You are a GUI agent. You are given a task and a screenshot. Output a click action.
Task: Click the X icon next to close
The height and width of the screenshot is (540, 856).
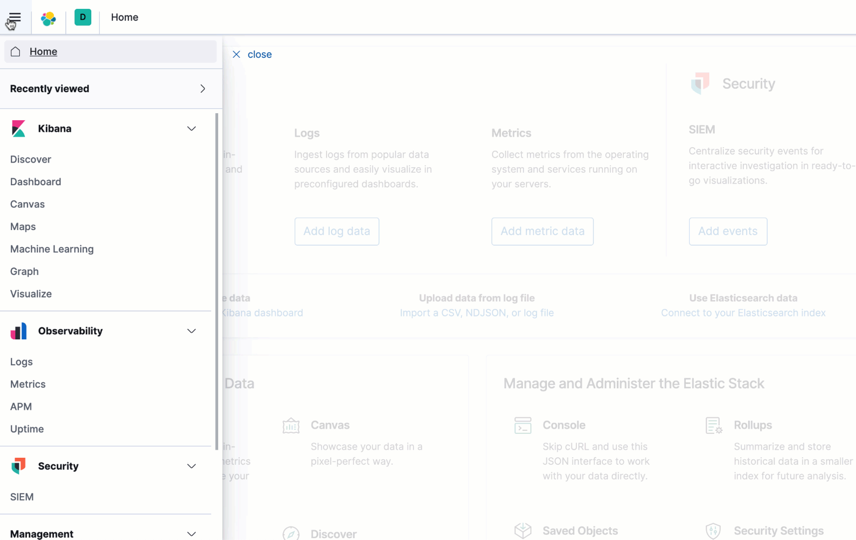coord(236,55)
